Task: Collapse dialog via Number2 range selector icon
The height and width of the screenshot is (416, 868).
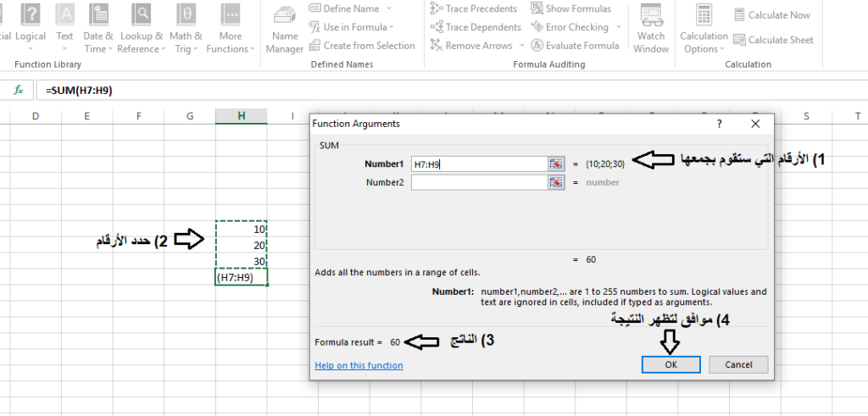Action: pyautogui.click(x=556, y=182)
